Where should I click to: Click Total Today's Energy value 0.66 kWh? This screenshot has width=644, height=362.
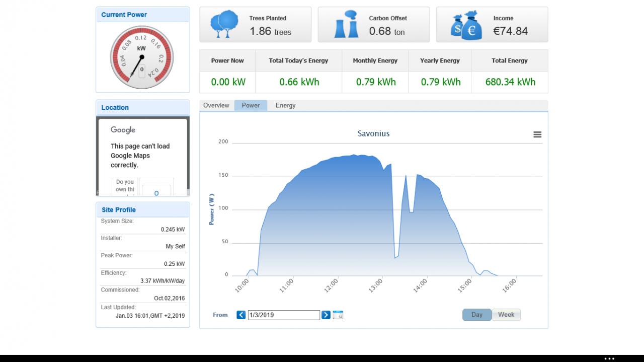[299, 82]
